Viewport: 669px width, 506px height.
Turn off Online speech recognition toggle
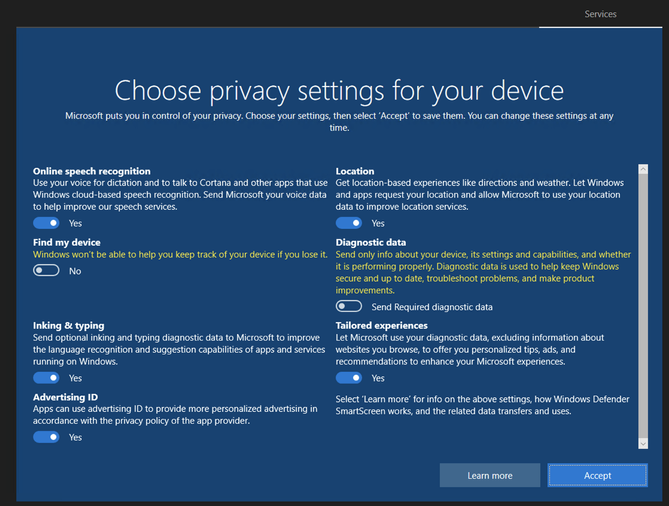click(46, 223)
